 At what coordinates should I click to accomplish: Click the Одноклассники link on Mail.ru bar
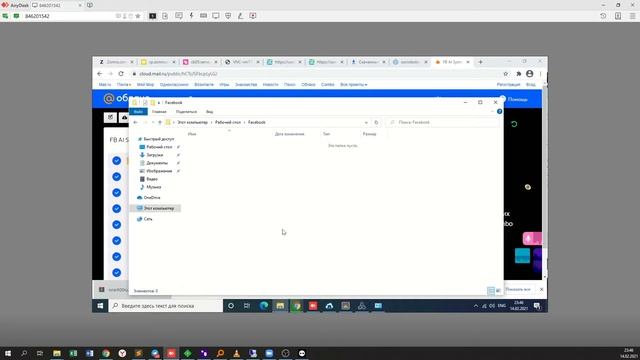coord(174,84)
